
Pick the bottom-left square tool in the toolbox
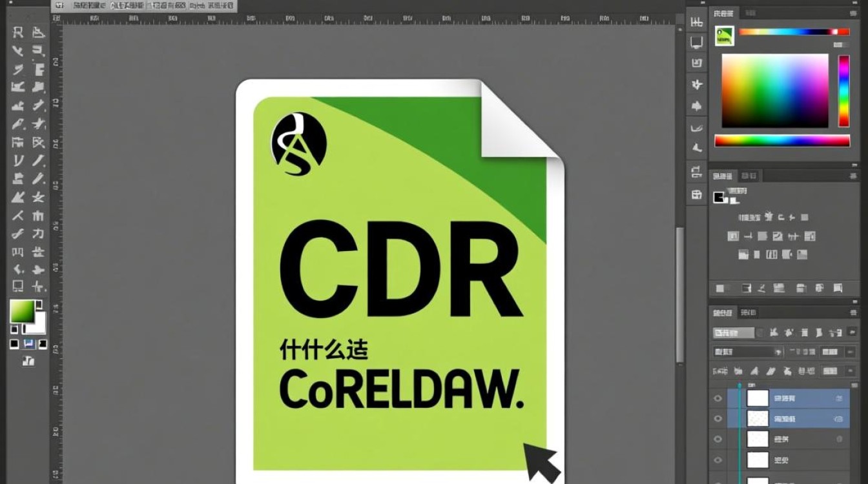click(18, 286)
